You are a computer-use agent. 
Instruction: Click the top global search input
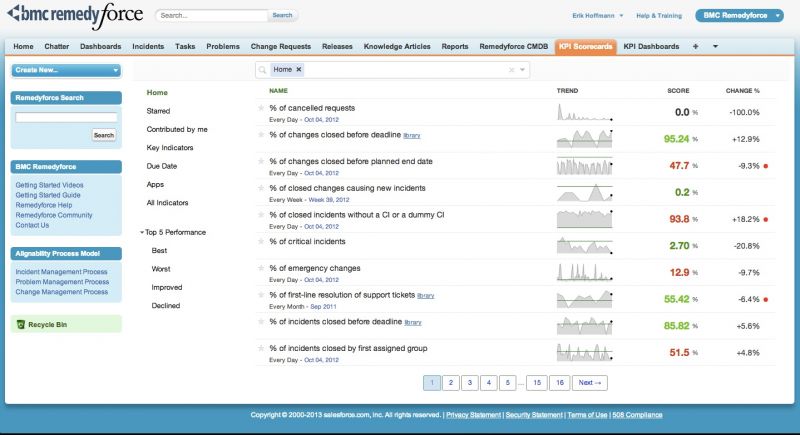(212, 15)
